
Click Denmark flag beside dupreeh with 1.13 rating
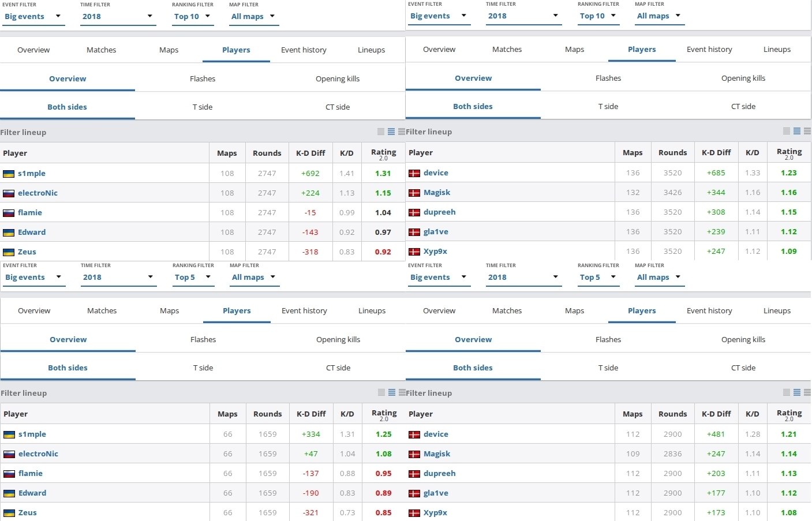[414, 474]
